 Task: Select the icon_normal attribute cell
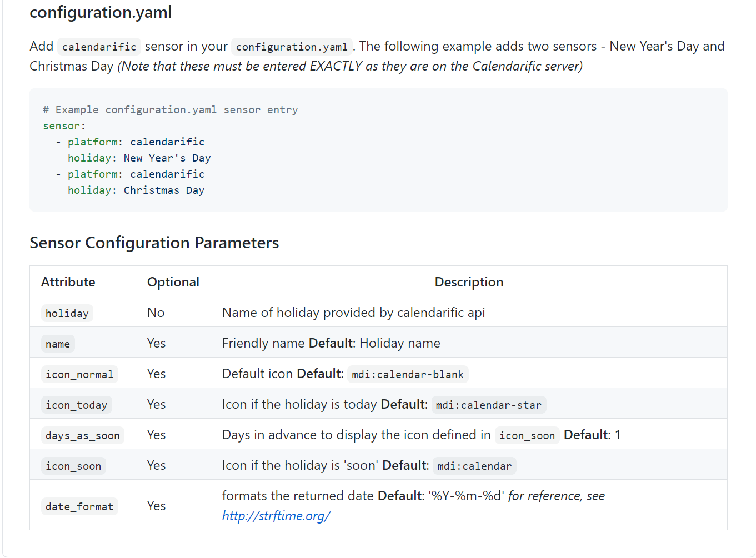click(x=79, y=374)
